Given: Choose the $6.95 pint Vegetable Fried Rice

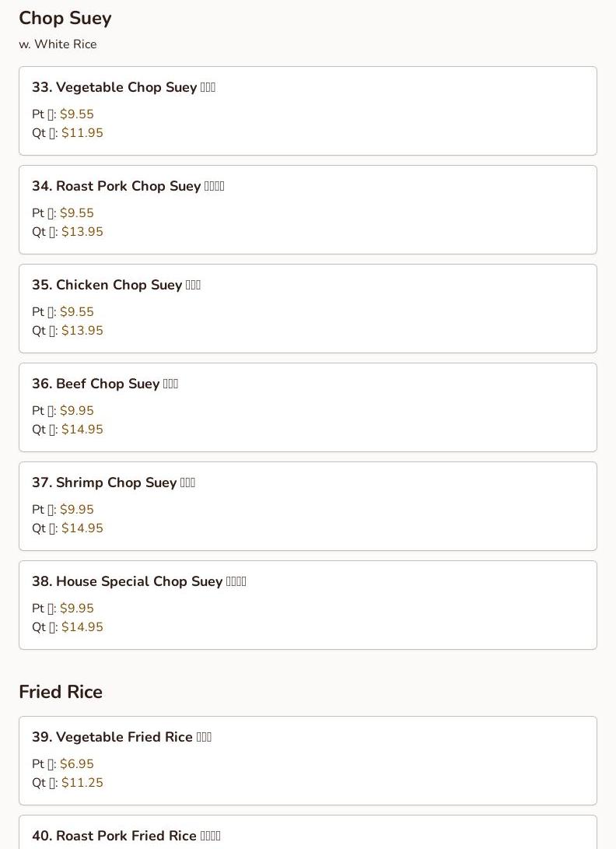Looking at the screenshot, I should [x=76, y=764].
